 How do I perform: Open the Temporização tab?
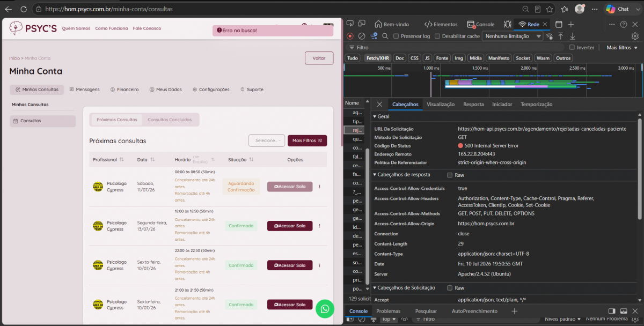pos(537,104)
